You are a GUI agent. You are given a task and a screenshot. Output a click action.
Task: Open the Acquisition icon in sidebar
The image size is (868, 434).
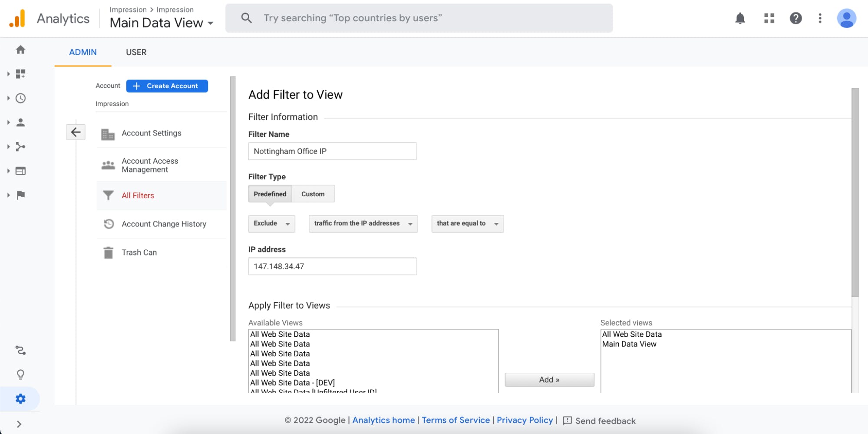pyautogui.click(x=20, y=147)
